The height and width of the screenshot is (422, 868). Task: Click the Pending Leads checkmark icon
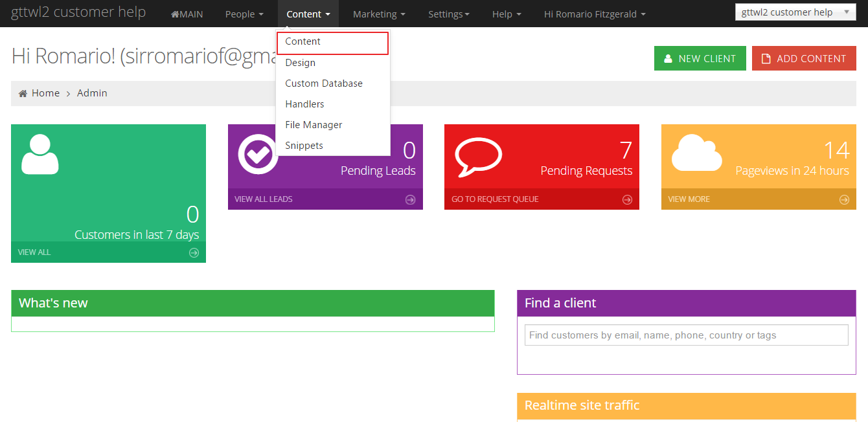257,154
